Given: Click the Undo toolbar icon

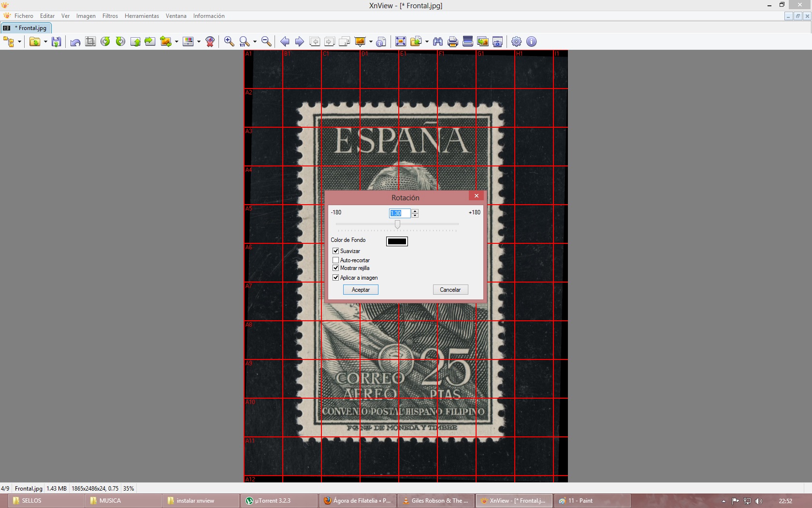Looking at the screenshot, I should click(x=75, y=42).
